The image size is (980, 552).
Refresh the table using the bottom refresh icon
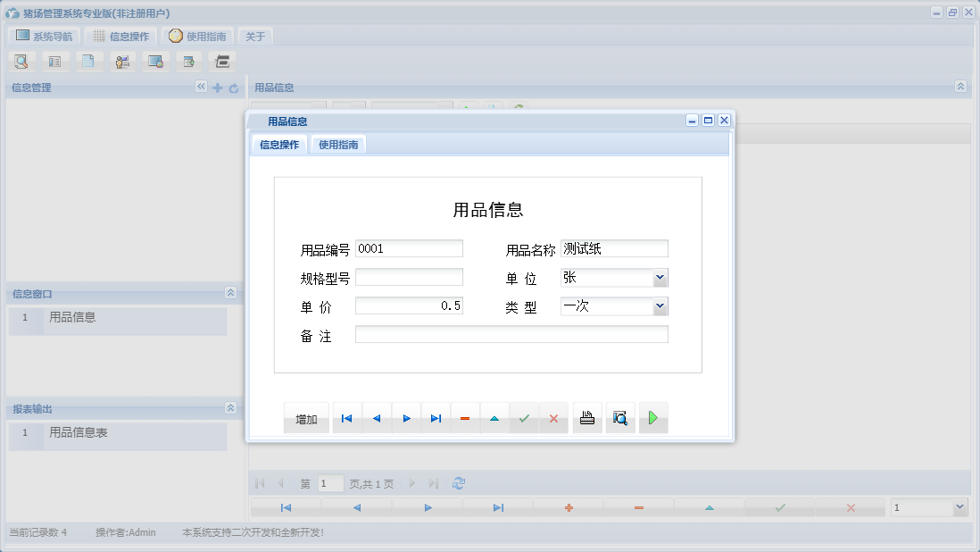point(458,482)
